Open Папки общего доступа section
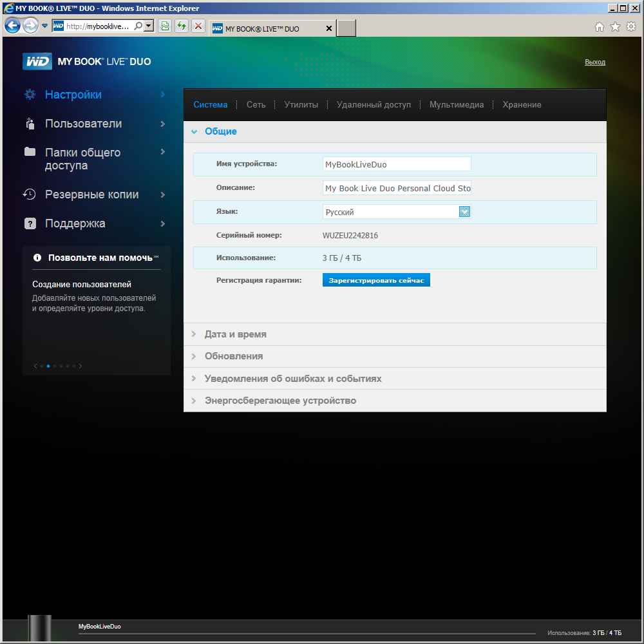 [82, 159]
